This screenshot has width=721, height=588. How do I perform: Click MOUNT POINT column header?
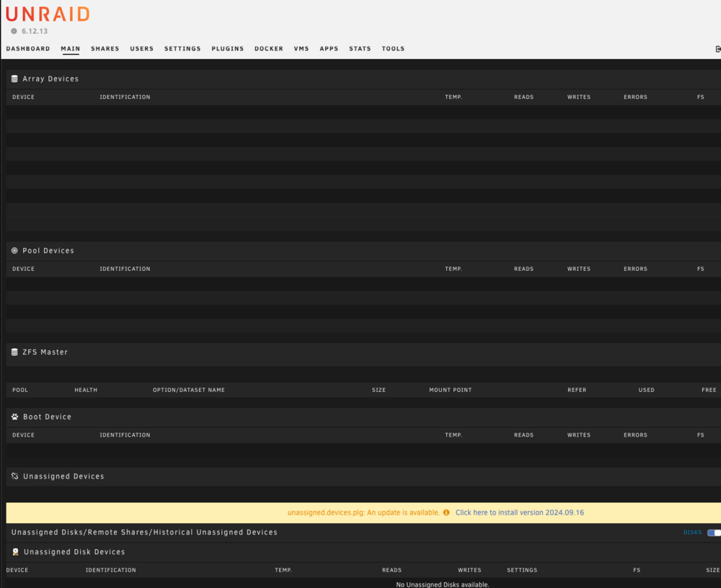451,390
